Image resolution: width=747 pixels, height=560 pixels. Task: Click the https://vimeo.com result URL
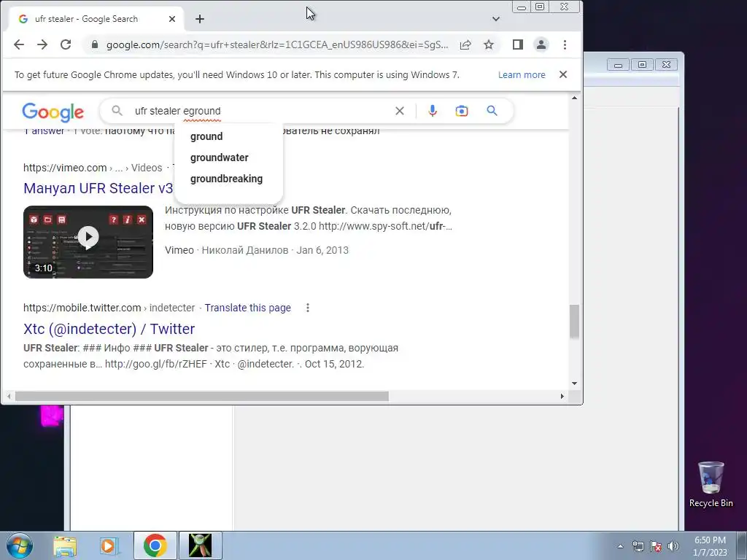[65, 168]
